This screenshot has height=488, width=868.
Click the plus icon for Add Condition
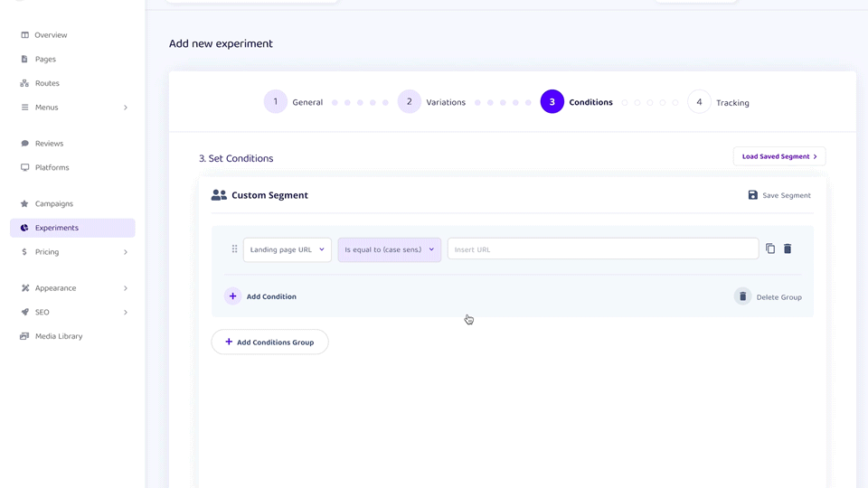click(232, 296)
